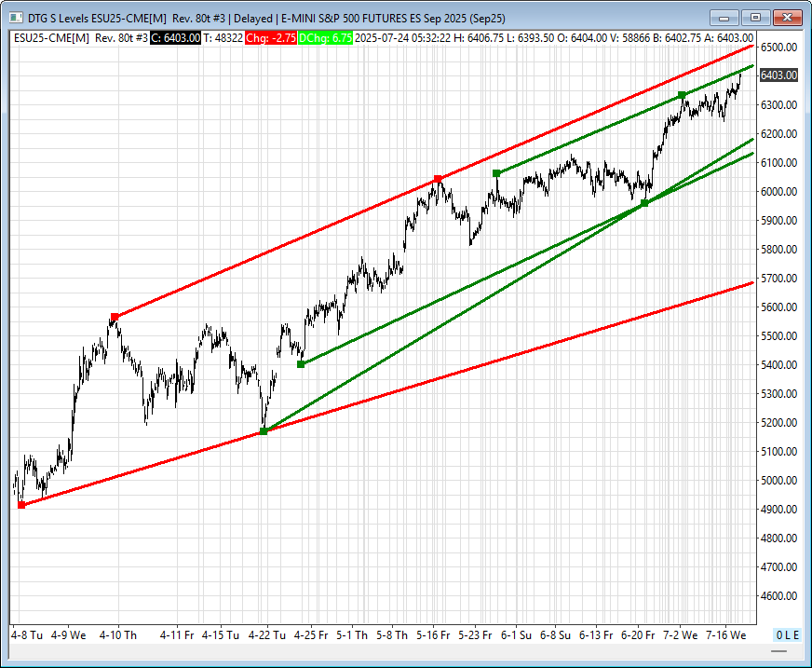Click the 5-16 Fr date label
This screenshot has width=812, height=668.
tap(433, 635)
